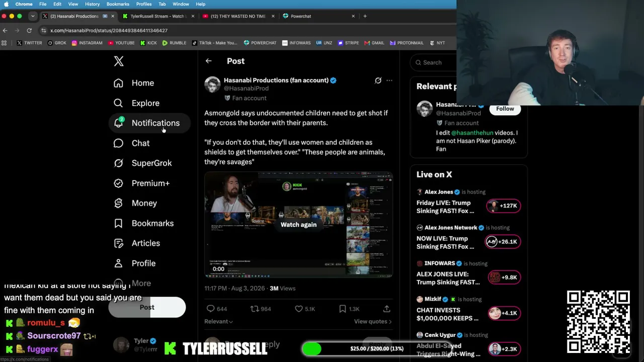
Task: Open the NYT bookmark
Action: (x=437, y=43)
